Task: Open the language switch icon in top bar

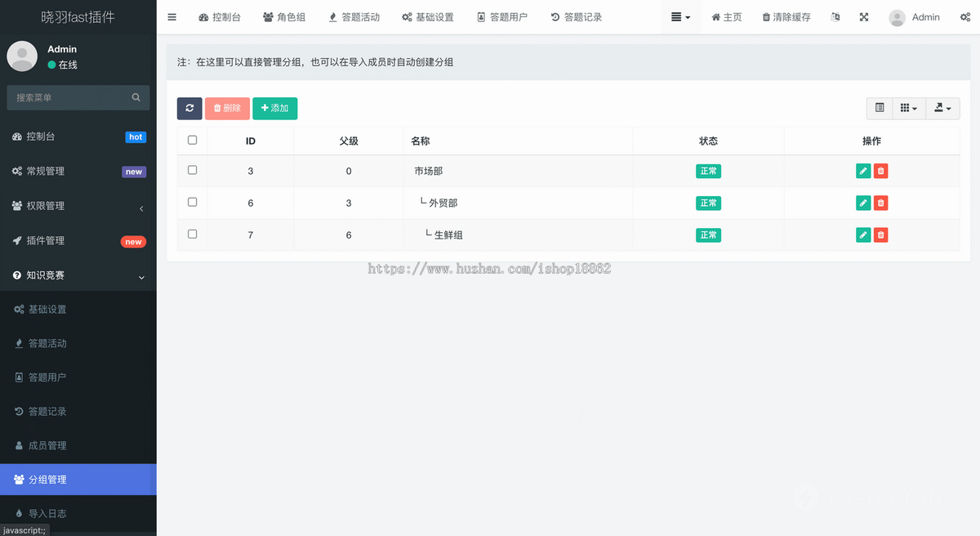Action: (x=835, y=16)
